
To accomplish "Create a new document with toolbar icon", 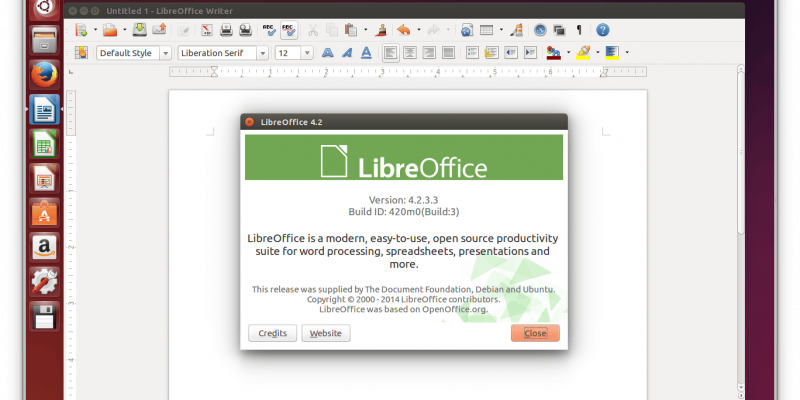I will coord(81,30).
